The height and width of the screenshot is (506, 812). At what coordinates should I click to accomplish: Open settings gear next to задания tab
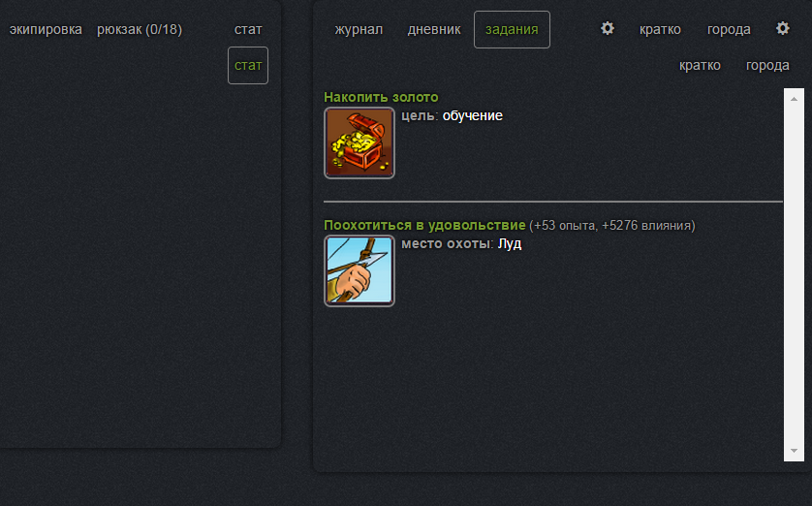tap(608, 28)
